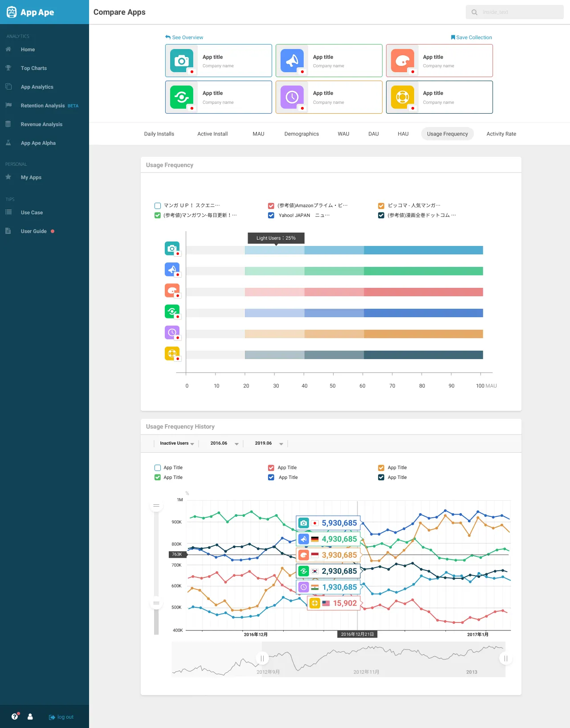Open Revenue Analysis coins icon
Screen dimensions: 570x728
click(x=8, y=124)
